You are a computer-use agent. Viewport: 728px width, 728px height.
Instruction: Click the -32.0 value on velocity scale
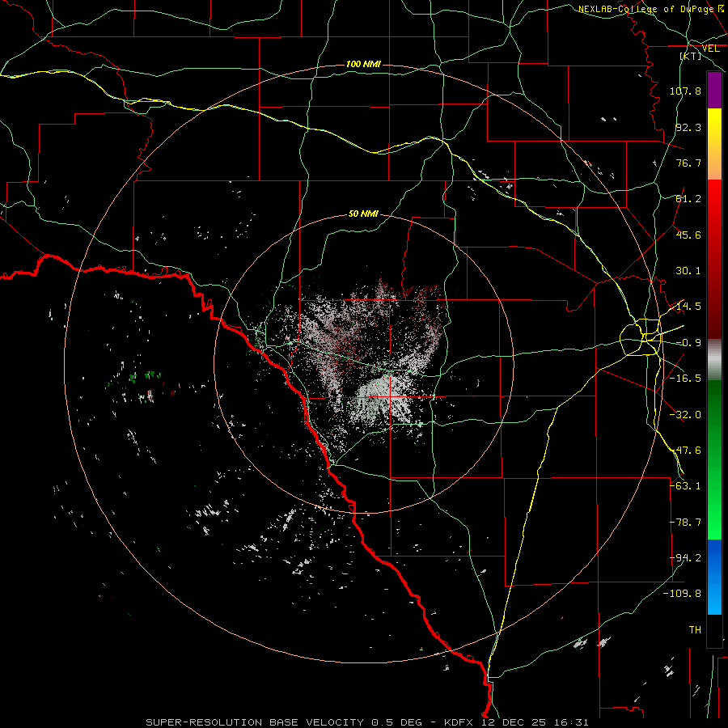pos(685,415)
